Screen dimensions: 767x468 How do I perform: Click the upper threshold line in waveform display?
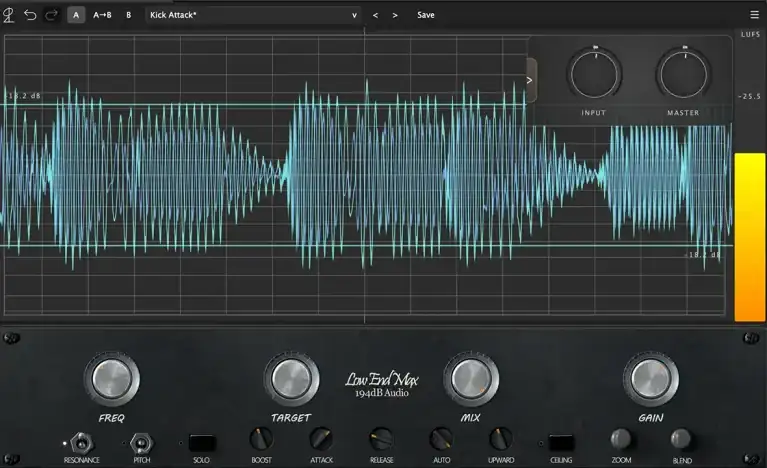tap(264, 105)
